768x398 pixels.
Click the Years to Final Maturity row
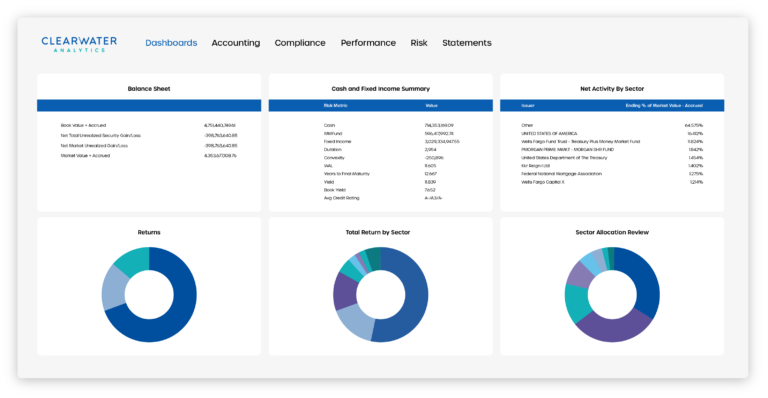pos(380,174)
